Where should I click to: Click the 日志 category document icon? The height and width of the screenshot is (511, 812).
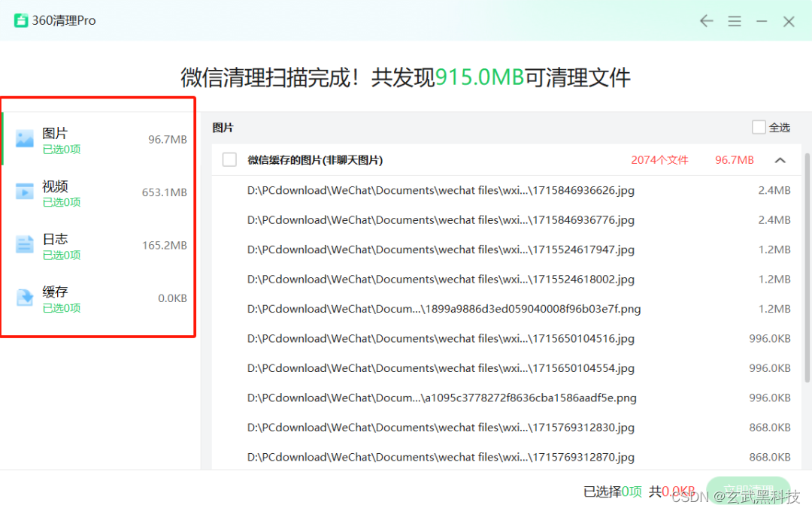pos(24,244)
